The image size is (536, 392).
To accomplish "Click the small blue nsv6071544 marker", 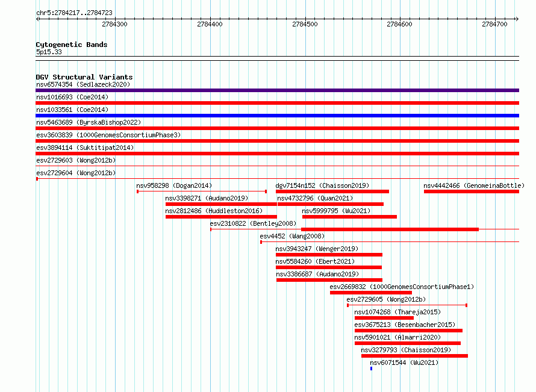I will 371,369.
